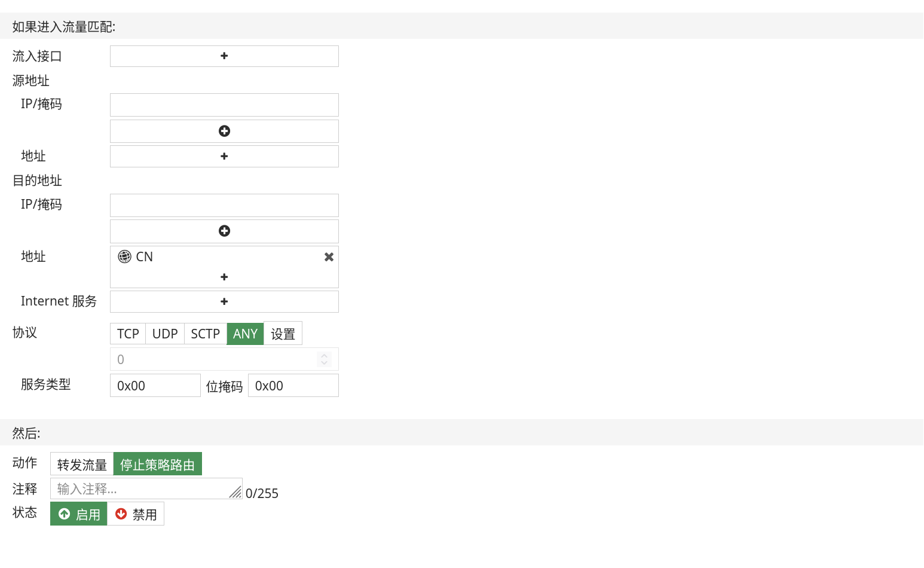Click the plus icon for 流入接口

pos(224,56)
